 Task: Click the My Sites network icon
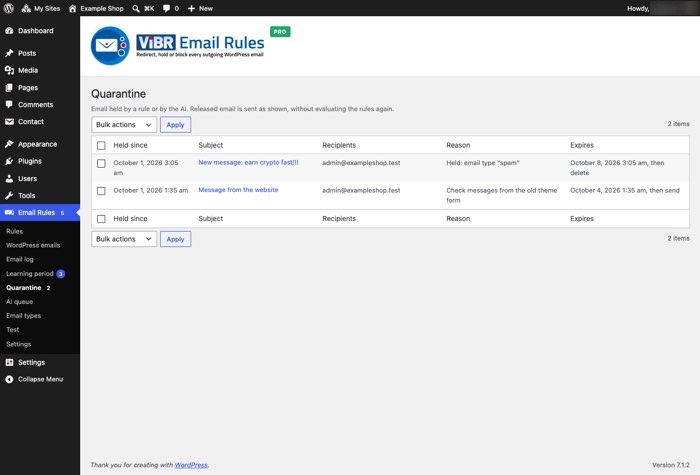[26, 8]
